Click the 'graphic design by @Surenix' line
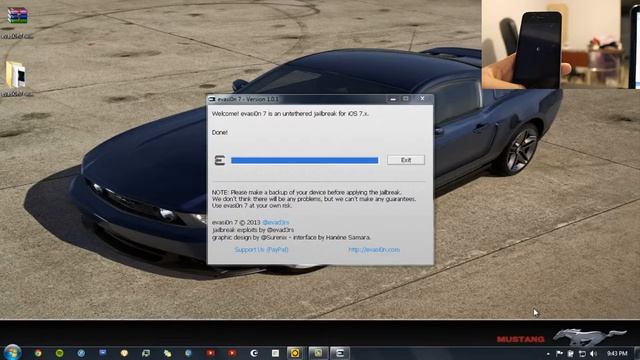The width and height of the screenshot is (640, 360). (x=291, y=237)
